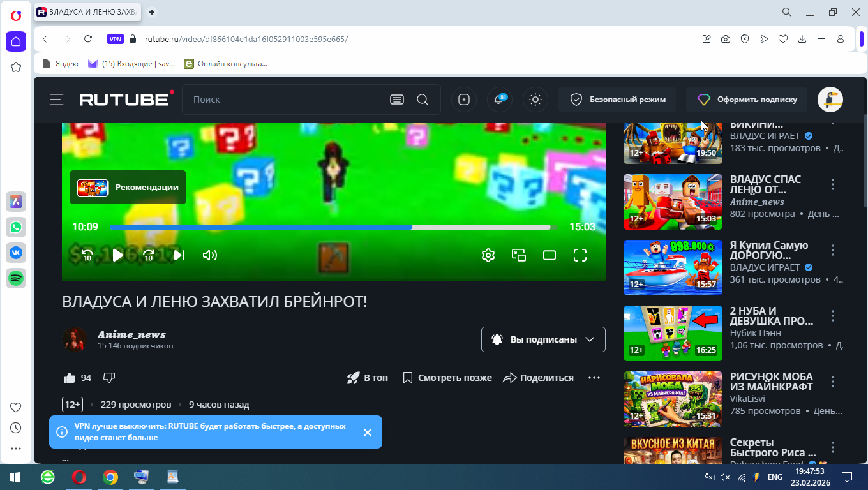Open РИСУНОК МОБА ИЗ МАЙНКРАФТ title

(772, 382)
